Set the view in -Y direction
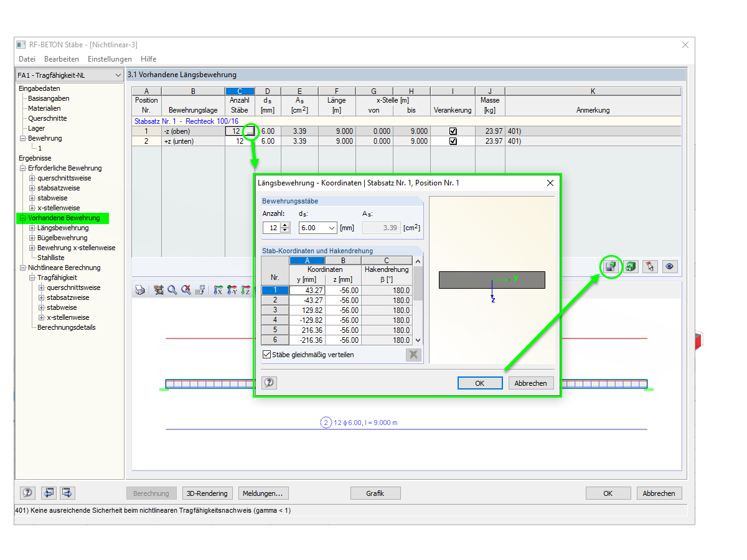 pyautogui.click(x=232, y=289)
